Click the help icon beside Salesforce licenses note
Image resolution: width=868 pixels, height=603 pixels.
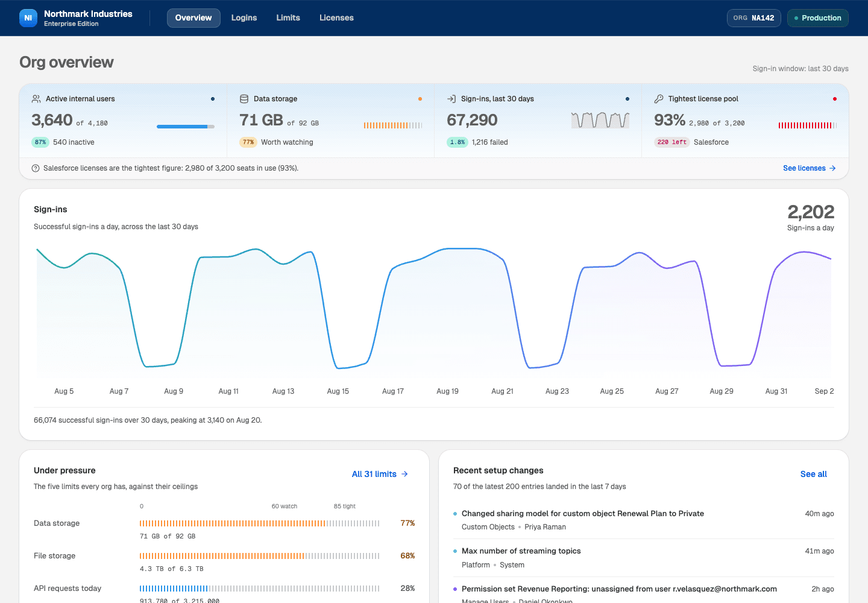click(x=36, y=168)
